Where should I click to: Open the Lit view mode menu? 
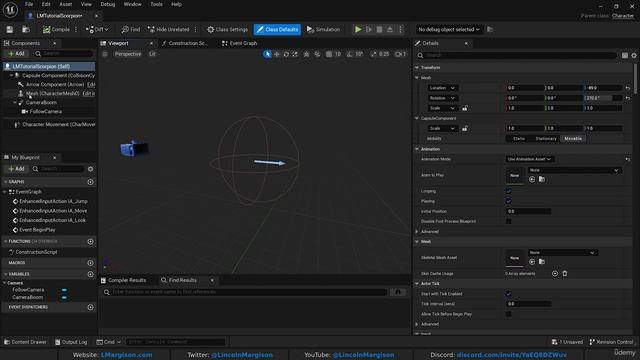[152, 54]
